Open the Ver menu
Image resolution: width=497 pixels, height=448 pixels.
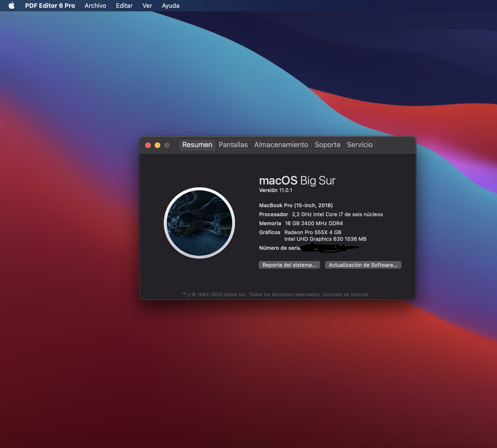(x=147, y=5)
